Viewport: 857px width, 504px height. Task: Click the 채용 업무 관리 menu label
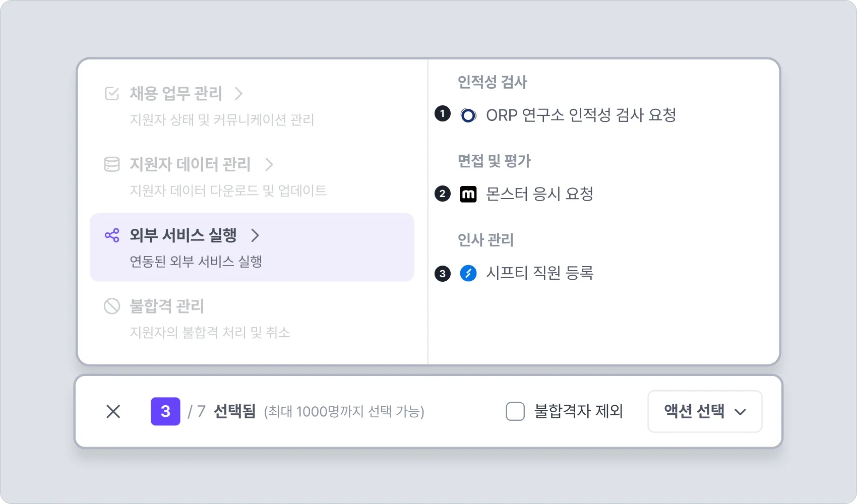[x=176, y=94]
